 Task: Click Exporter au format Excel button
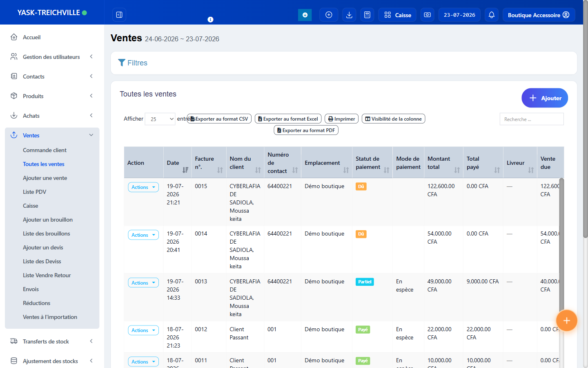click(288, 119)
